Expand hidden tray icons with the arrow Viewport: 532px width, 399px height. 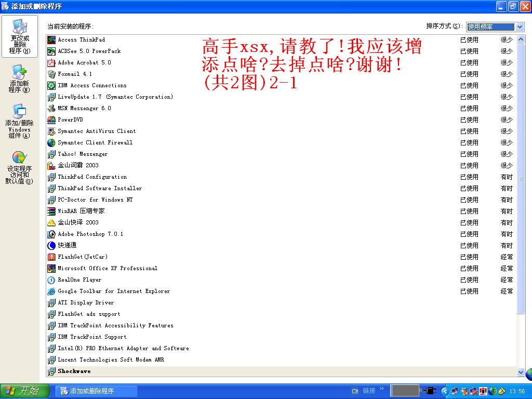[445, 391]
